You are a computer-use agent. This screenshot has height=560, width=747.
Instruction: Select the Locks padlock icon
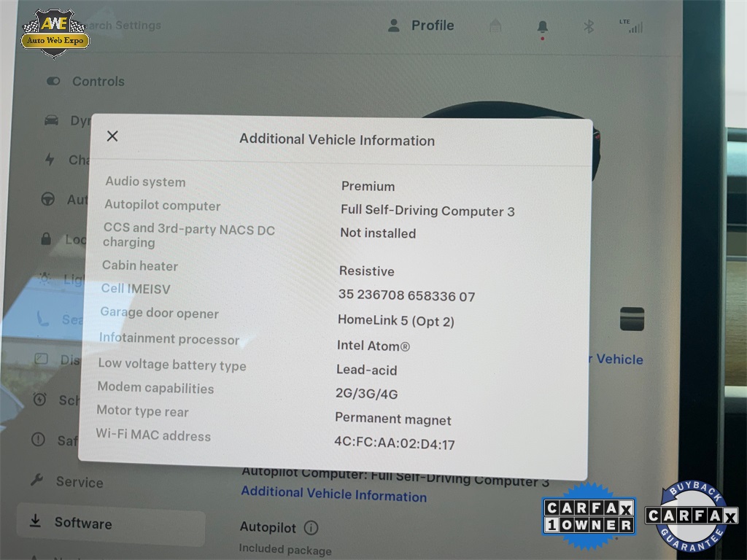(x=46, y=238)
